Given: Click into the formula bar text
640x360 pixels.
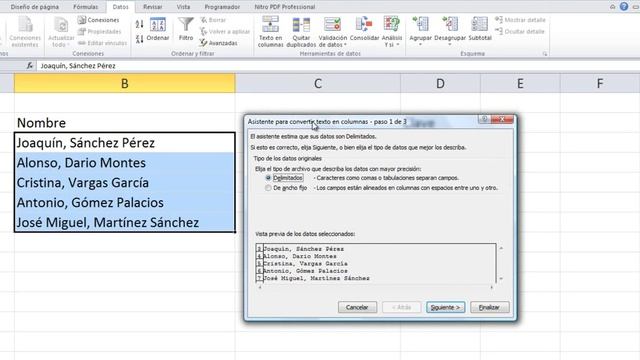Looking at the screenshot, I should (x=78, y=66).
